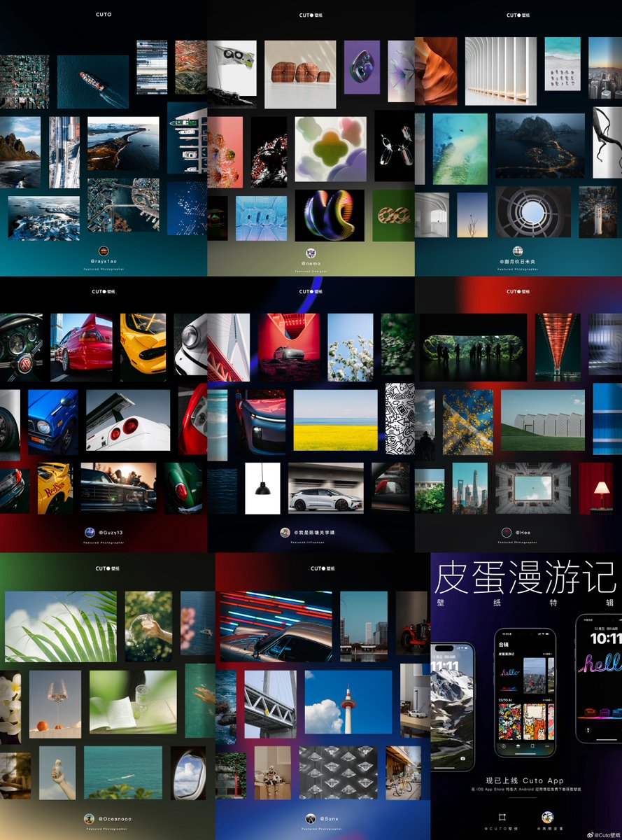Open the car dashboard gauges photo
Screen dimensions: 622x840
[x=21, y=347]
